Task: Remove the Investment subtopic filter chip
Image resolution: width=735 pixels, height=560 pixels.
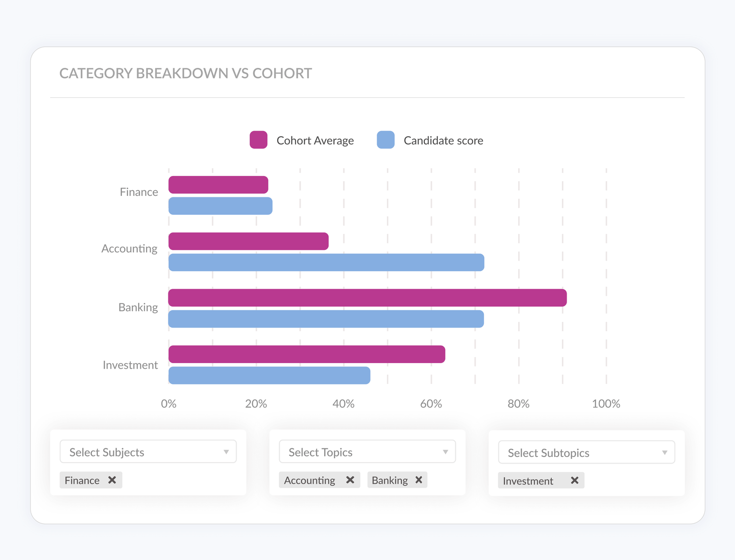Action: 575,480
